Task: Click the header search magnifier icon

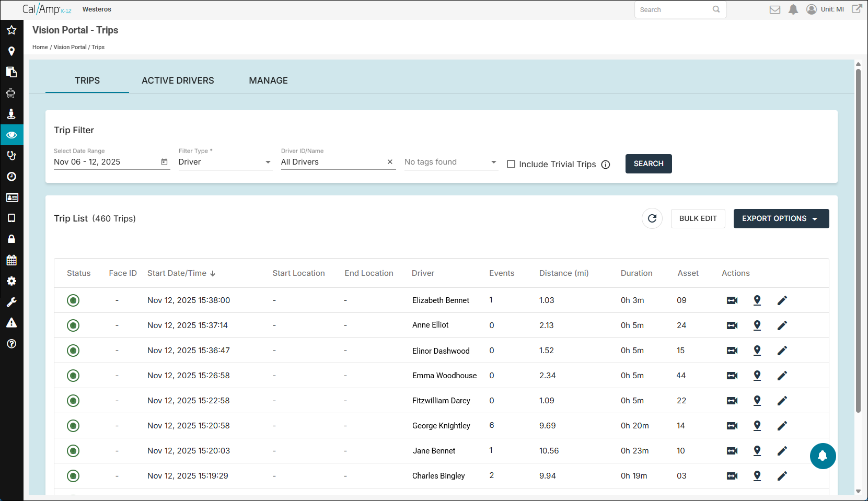Action: (x=716, y=9)
